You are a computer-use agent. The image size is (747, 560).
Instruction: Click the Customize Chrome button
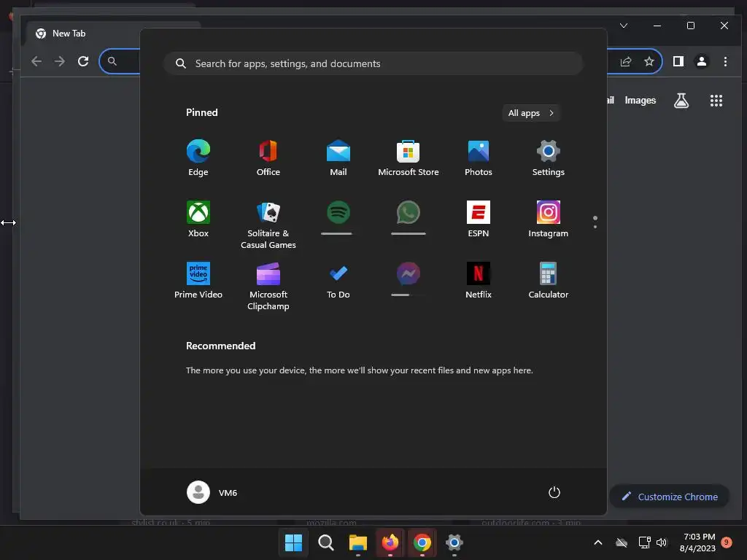coord(670,497)
